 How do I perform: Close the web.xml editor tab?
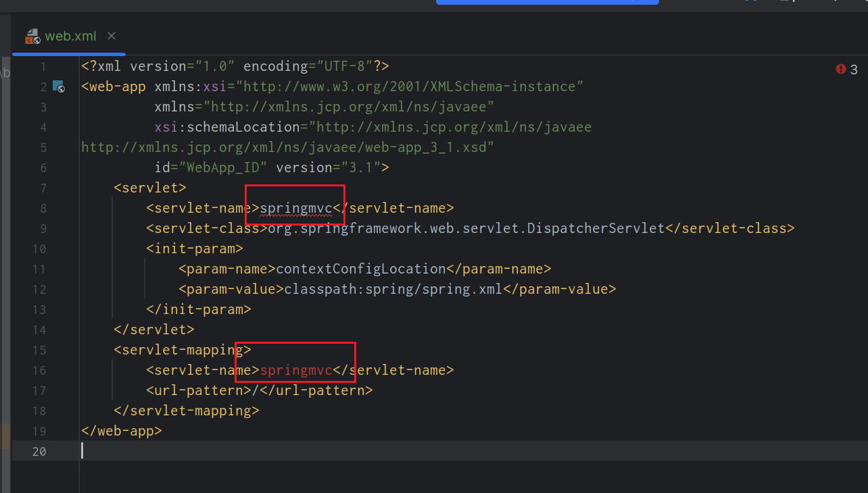click(112, 36)
